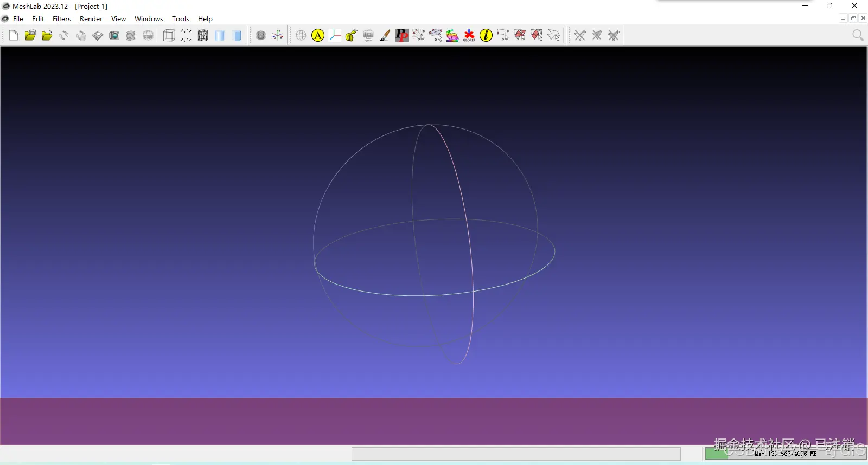Image resolution: width=868 pixels, height=465 pixels.
Task: Activate the Z-painting brush tool
Action: click(x=385, y=35)
